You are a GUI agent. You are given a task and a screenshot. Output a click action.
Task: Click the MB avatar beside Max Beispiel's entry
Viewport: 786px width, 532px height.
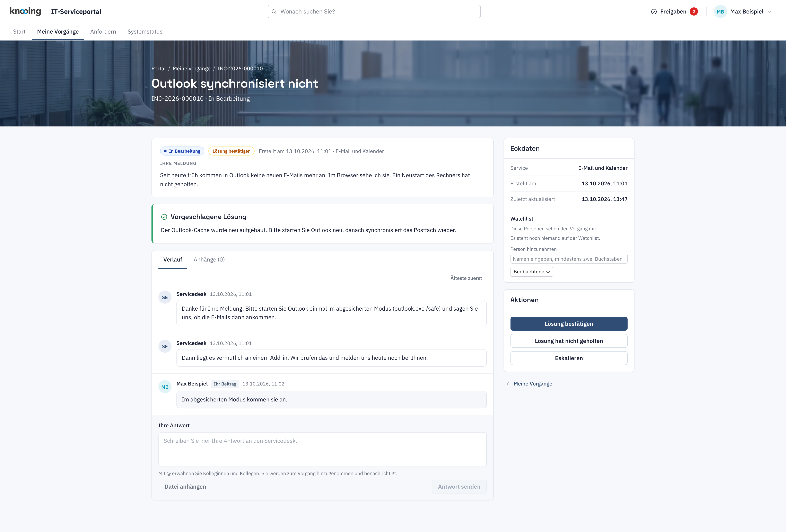pyautogui.click(x=165, y=387)
